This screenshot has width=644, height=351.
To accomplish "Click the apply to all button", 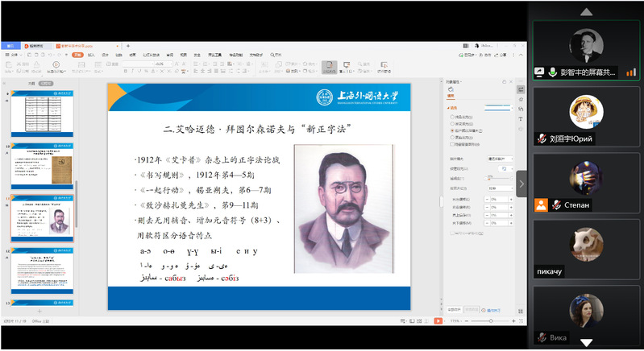I will [457, 309].
